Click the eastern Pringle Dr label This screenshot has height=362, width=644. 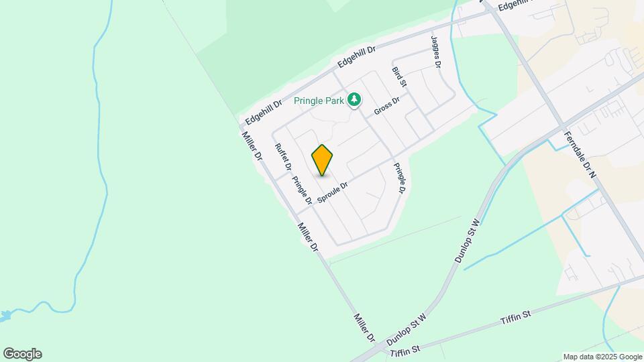tap(400, 178)
